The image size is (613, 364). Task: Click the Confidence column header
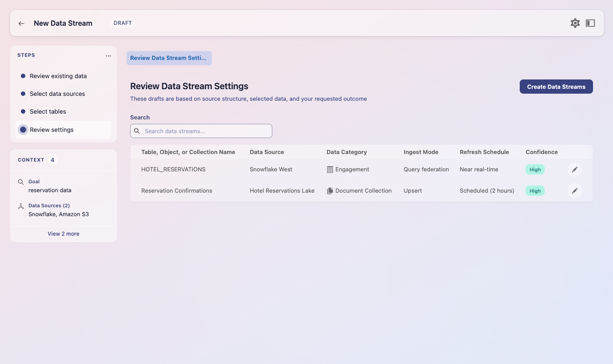[542, 152]
